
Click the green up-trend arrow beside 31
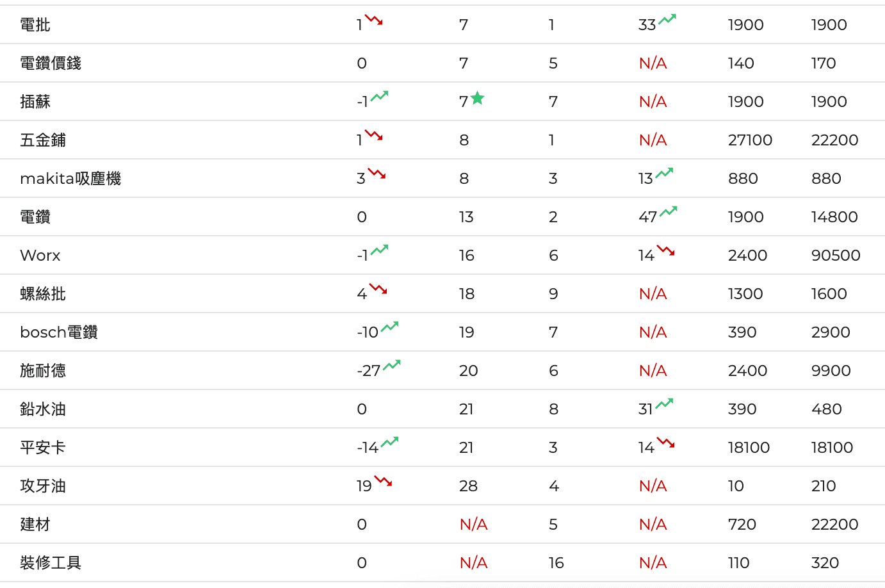(664, 404)
